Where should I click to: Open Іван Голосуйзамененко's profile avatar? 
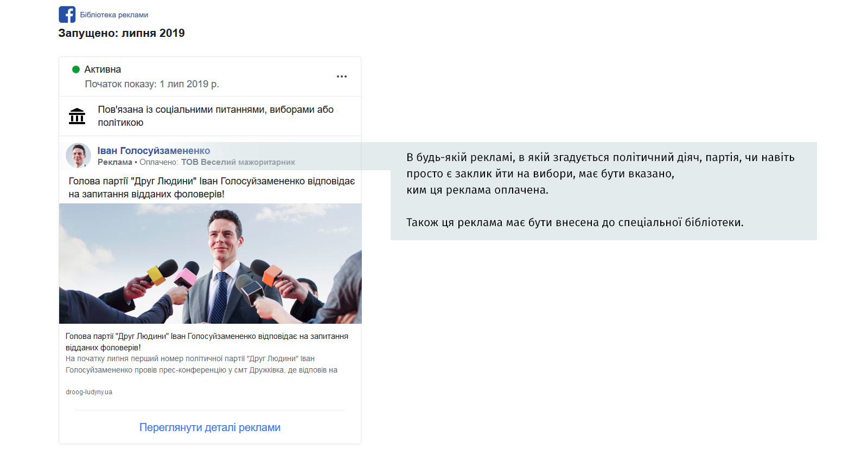pos(79,156)
